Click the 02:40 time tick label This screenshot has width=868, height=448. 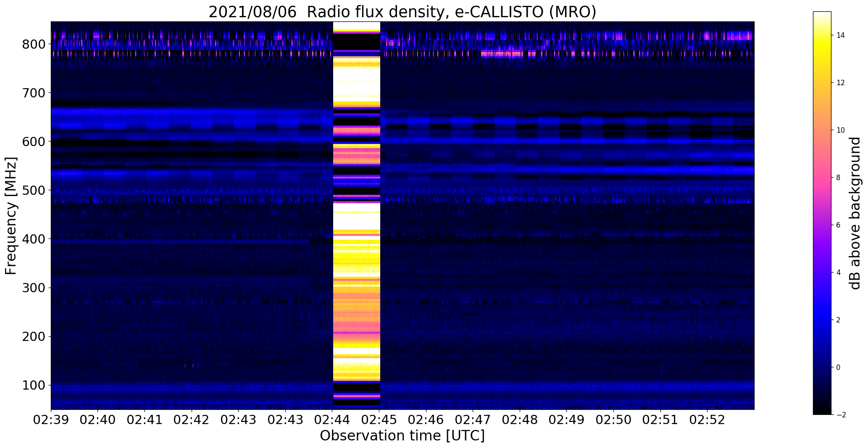coord(98,420)
